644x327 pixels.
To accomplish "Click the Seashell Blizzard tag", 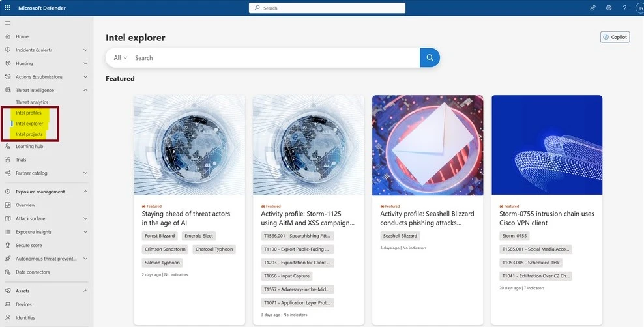I will click(400, 236).
